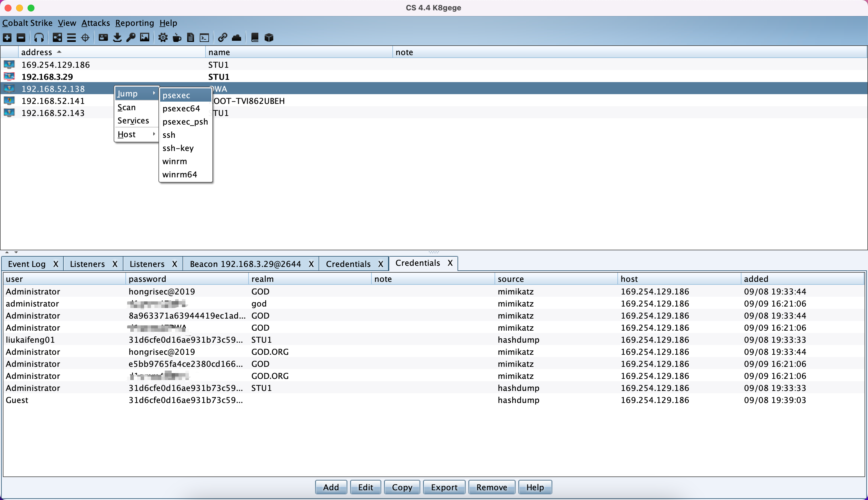Sort credentials by user column header
The image size is (868, 500).
[x=64, y=279]
